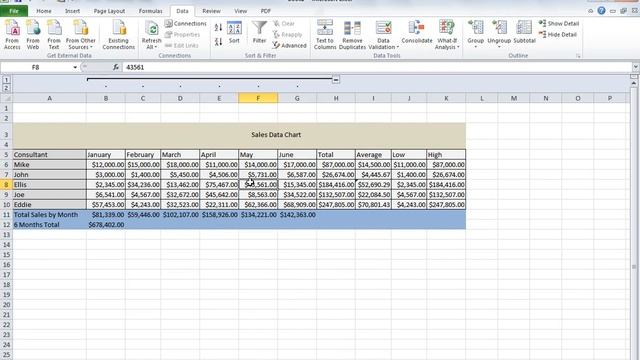The width and height of the screenshot is (640, 360).
Task: Expand the formula bar
Action: pyautogui.click(x=636, y=67)
